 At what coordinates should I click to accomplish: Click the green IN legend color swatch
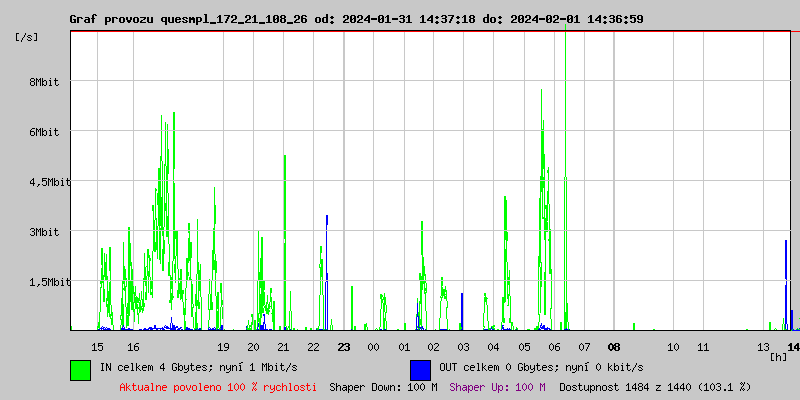(x=80, y=369)
